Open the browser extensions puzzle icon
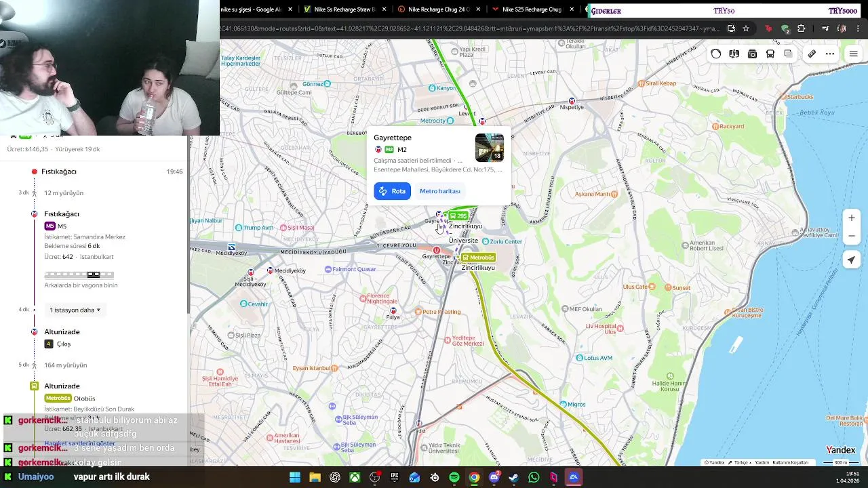This screenshot has width=868, height=488. pyautogui.click(x=802, y=28)
